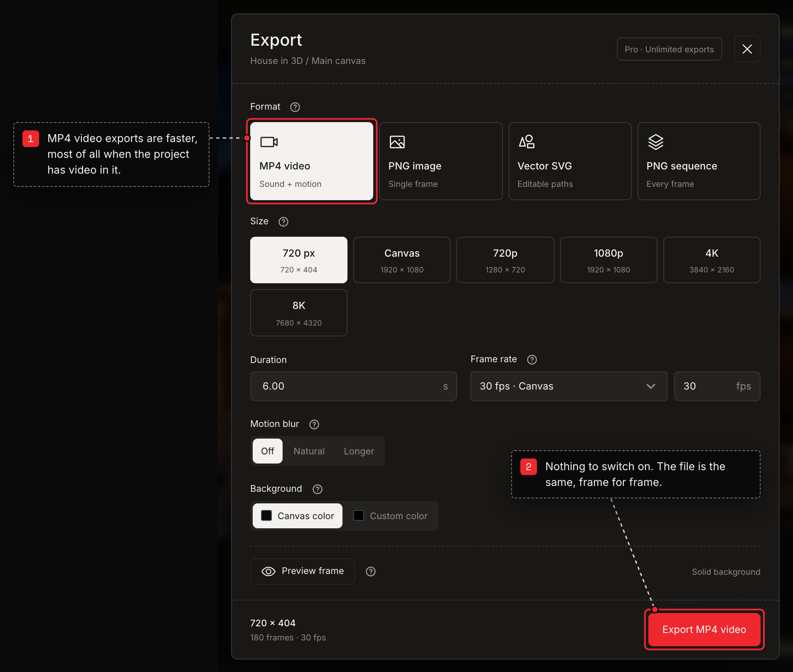Select the 1080p size option
This screenshot has width=793, height=672.
point(608,260)
